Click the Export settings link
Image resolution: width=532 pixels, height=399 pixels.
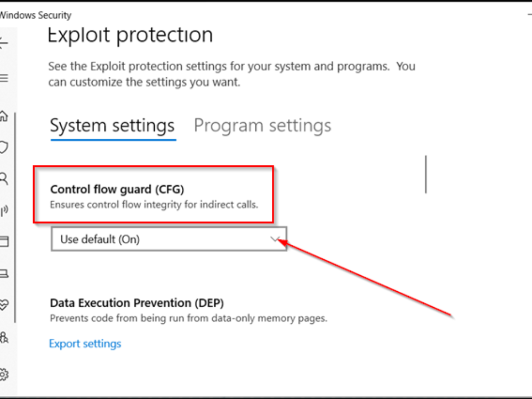85,344
